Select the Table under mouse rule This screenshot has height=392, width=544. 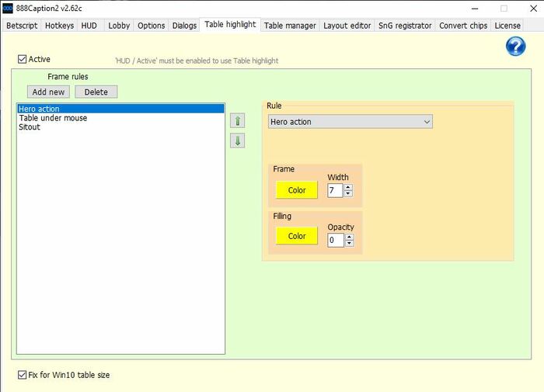[120, 118]
